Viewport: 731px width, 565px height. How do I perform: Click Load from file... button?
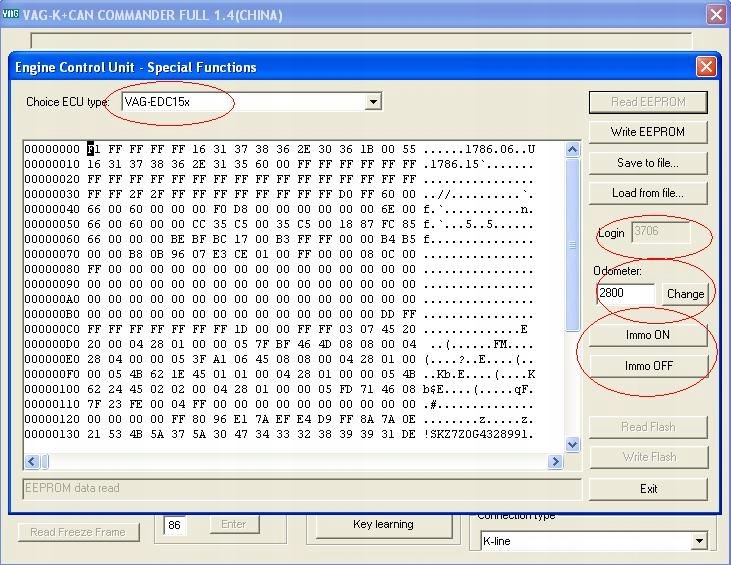click(x=648, y=193)
